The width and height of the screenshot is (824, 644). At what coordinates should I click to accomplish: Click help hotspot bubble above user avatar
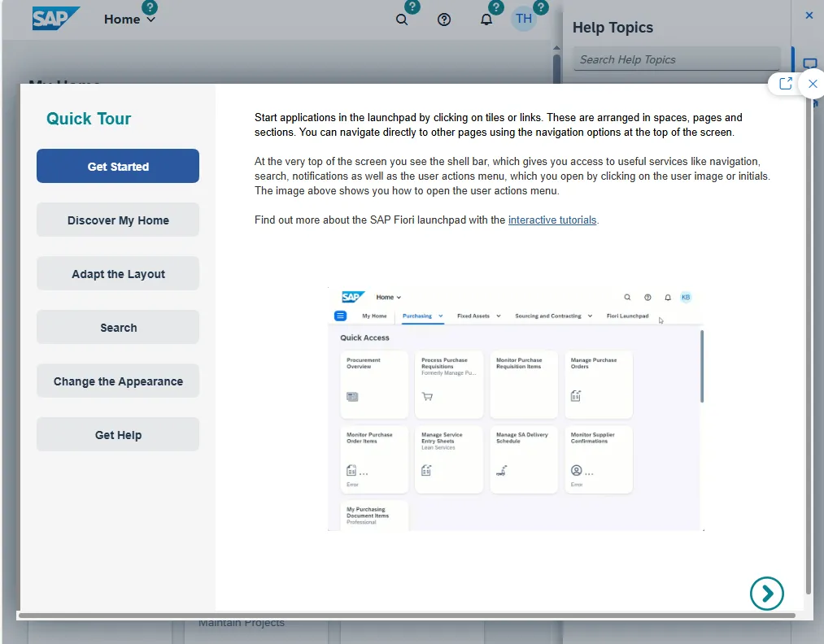coord(541,7)
